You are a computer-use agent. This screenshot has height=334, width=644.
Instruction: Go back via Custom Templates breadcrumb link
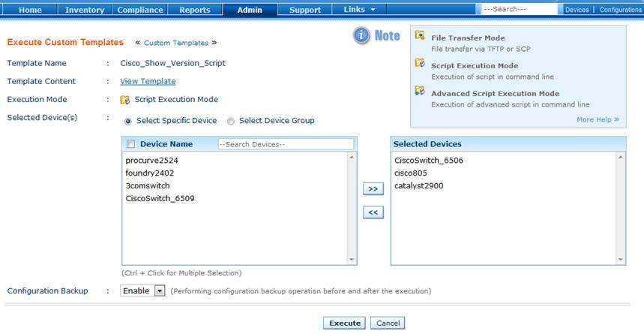[x=176, y=43]
